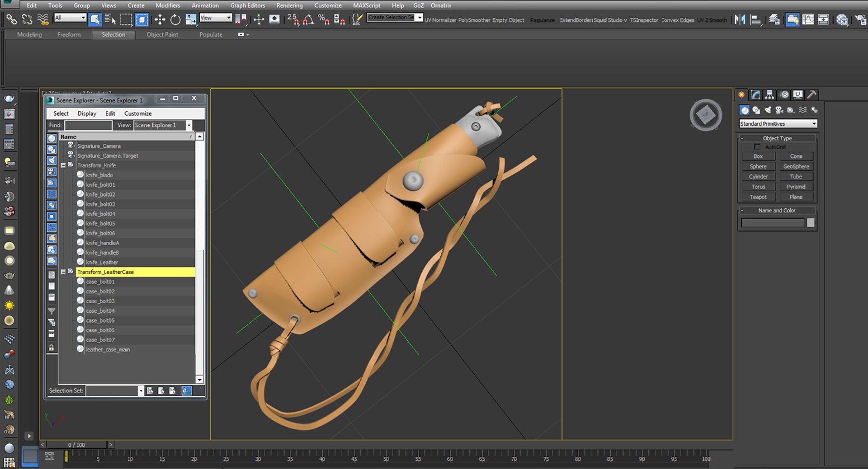Click the ViewCube in the viewport

pos(706,115)
